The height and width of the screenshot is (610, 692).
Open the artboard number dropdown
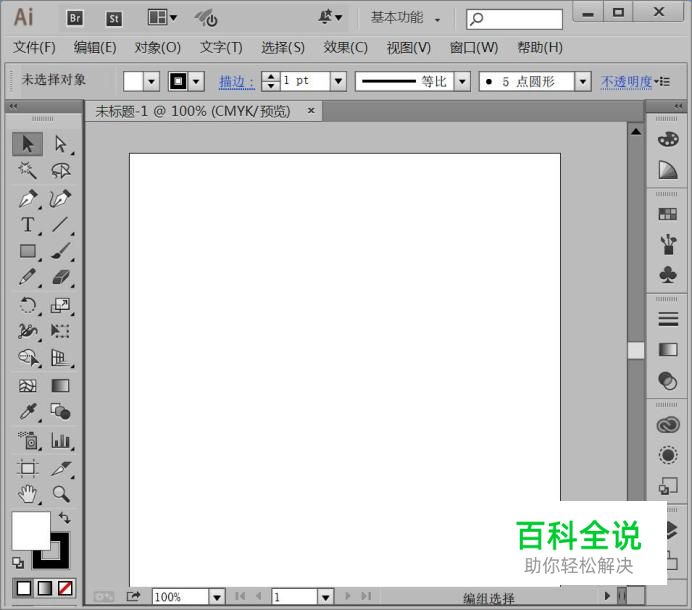coord(325,597)
